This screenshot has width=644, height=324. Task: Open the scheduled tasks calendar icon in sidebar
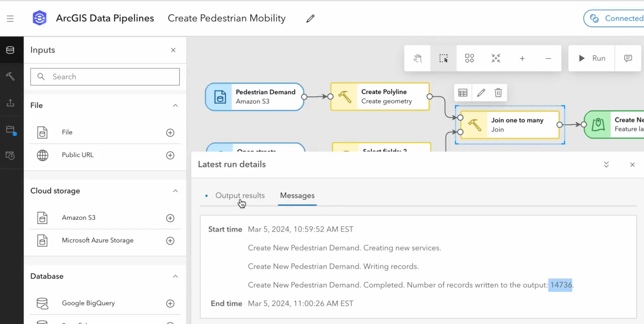[11, 155]
